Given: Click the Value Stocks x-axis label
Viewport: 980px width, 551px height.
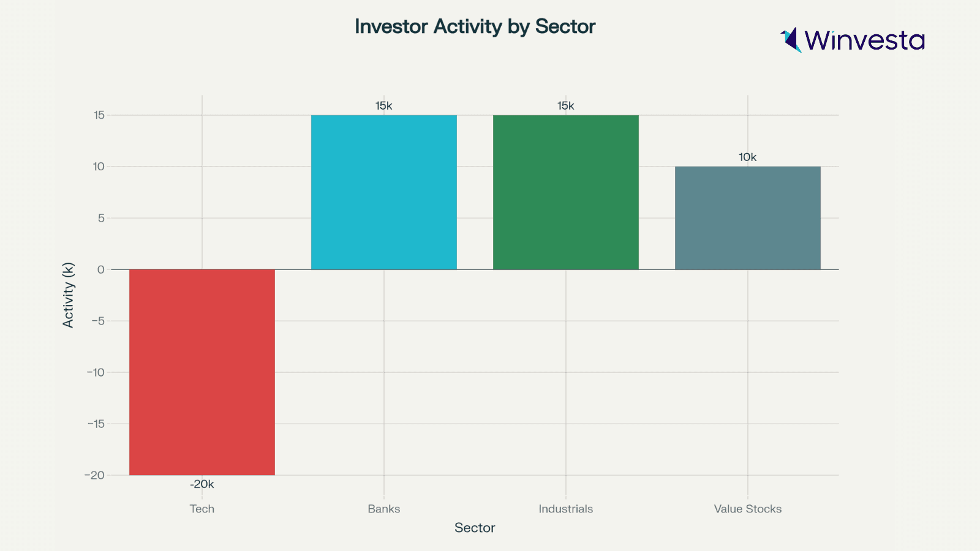Looking at the screenshot, I should (x=747, y=509).
